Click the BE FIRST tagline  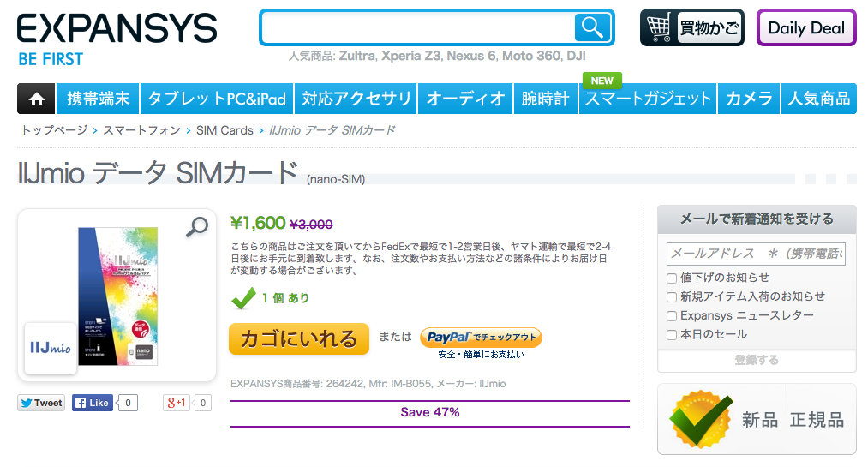[51, 59]
